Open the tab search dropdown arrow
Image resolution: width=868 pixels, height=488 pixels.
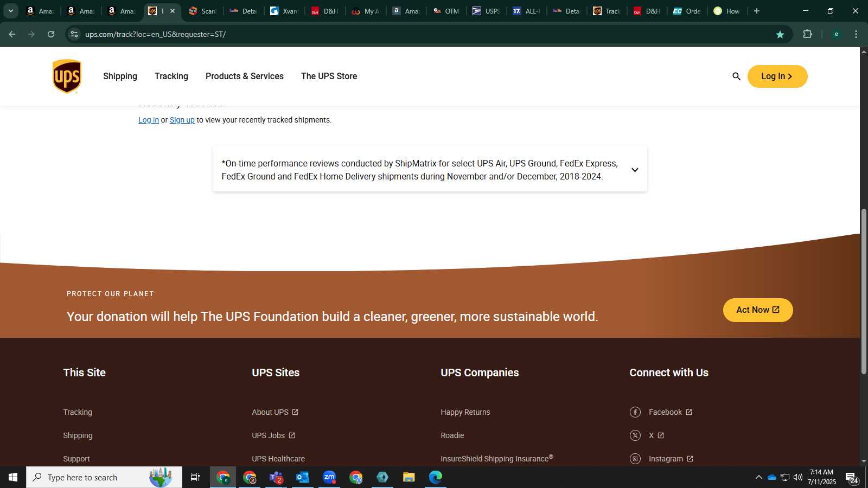[10, 11]
